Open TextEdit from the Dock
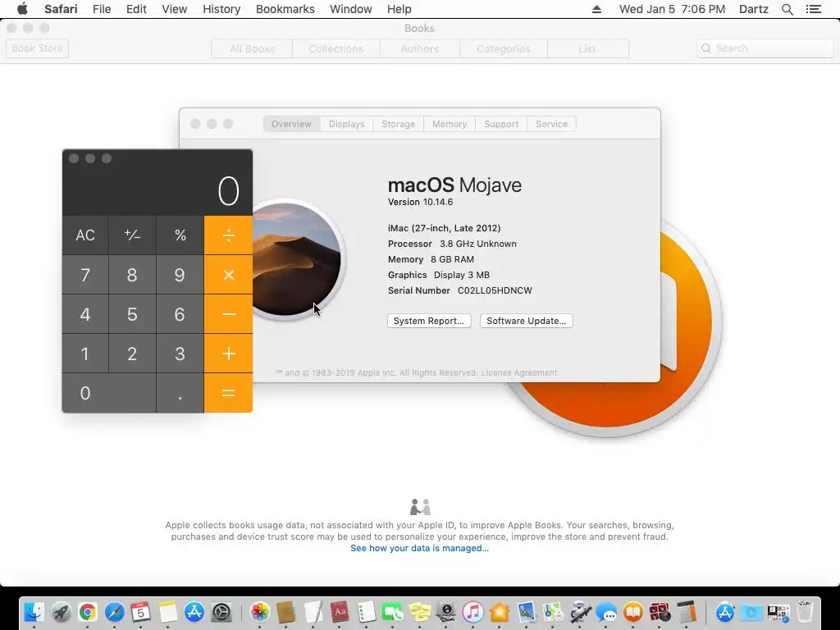 (x=313, y=612)
